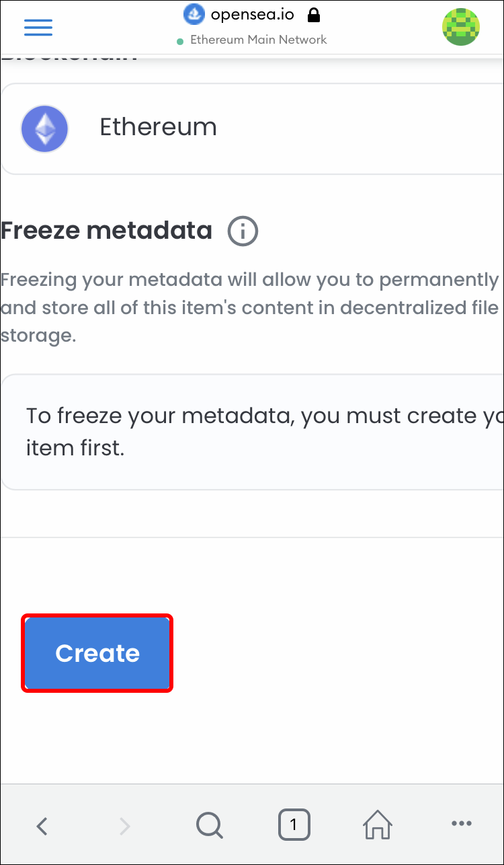Tap the OpenSea site logo icon
The height and width of the screenshot is (865, 504).
[194, 14]
